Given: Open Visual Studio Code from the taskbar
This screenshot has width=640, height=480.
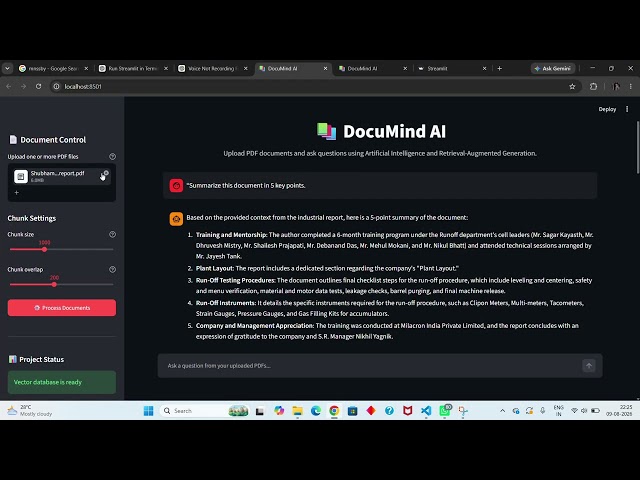Looking at the screenshot, I should point(426,411).
